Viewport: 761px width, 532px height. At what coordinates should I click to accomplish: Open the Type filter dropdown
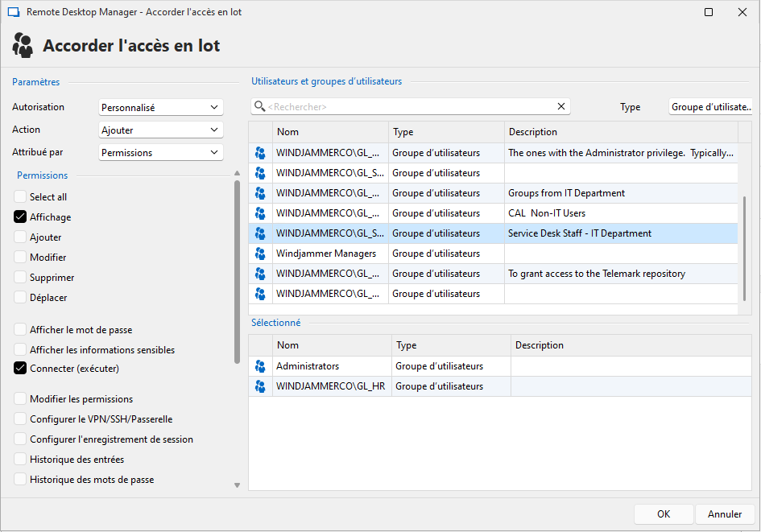pyautogui.click(x=710, y=107)
